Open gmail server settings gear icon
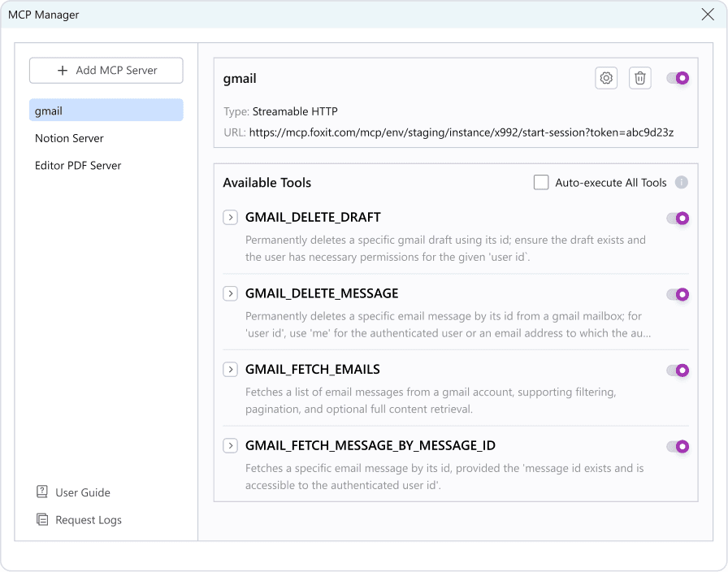The height and width of the screenshot is (572, 728). 606,78
